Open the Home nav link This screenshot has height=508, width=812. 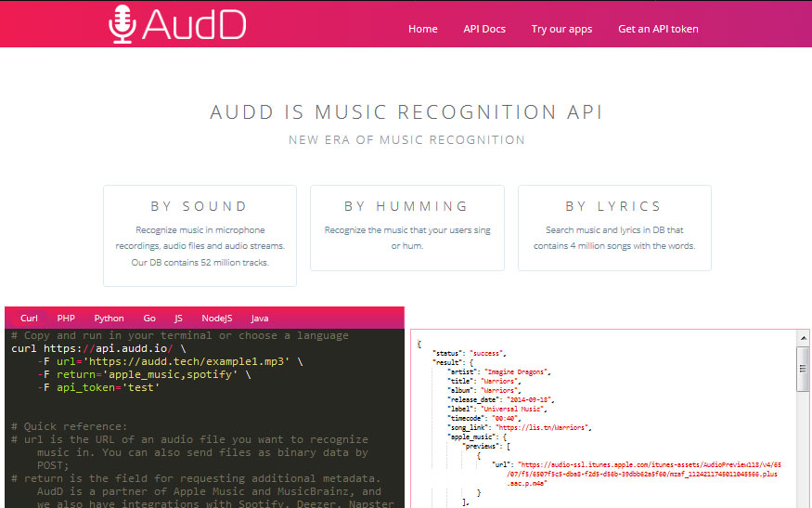tap(422, 29)
